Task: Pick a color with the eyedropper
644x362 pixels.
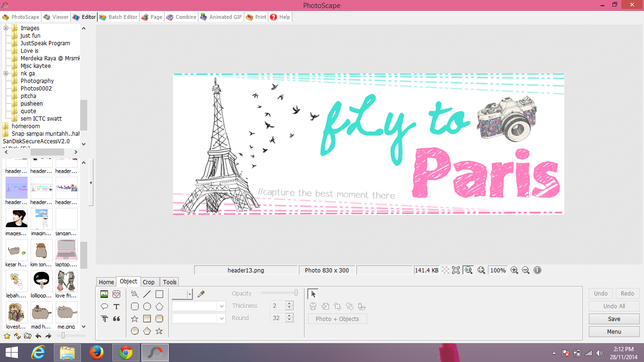Action: coord(201,294)
